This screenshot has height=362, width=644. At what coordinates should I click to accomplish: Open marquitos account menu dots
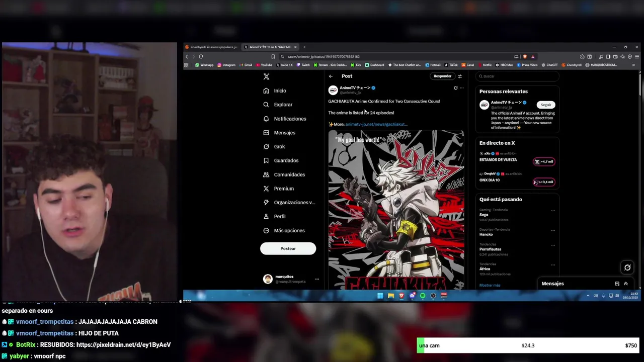pos(317,279)
